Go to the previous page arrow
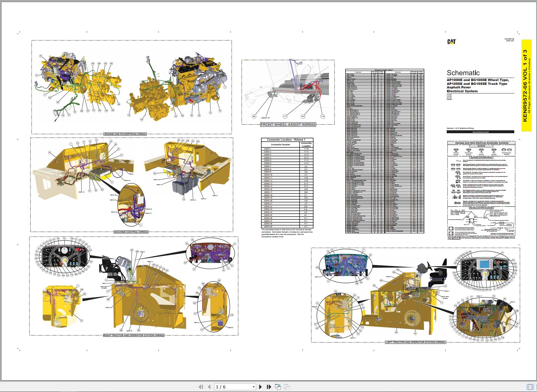Image resolution: width=537 pixels, height=392 pixels. pos(209,387)
